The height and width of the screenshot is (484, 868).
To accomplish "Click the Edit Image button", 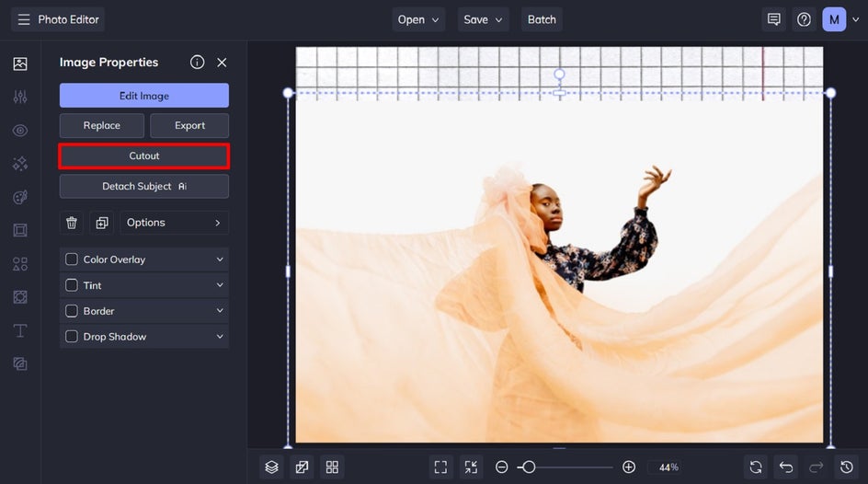I will click(144, 96).
